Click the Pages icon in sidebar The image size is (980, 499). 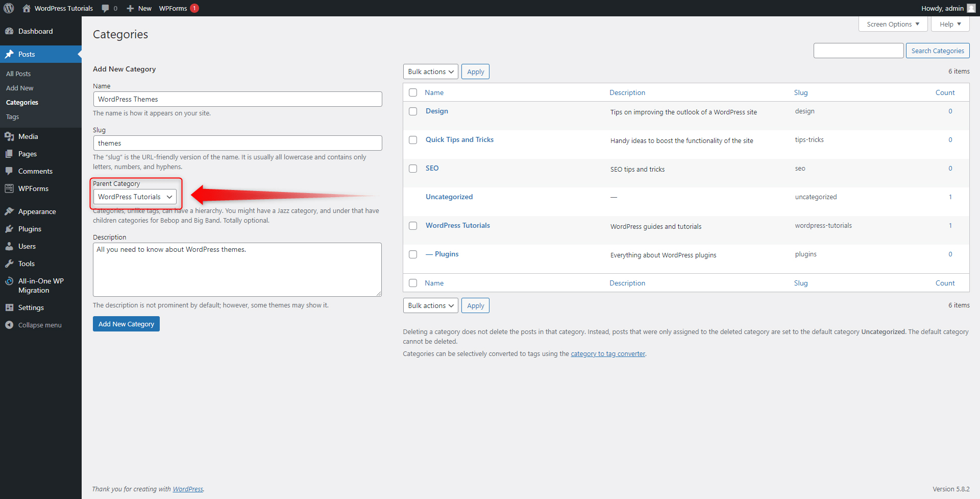[x=9, y=154]
